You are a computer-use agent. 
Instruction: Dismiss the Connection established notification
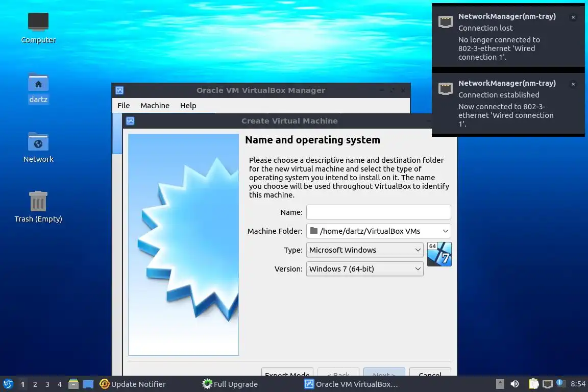573,84
